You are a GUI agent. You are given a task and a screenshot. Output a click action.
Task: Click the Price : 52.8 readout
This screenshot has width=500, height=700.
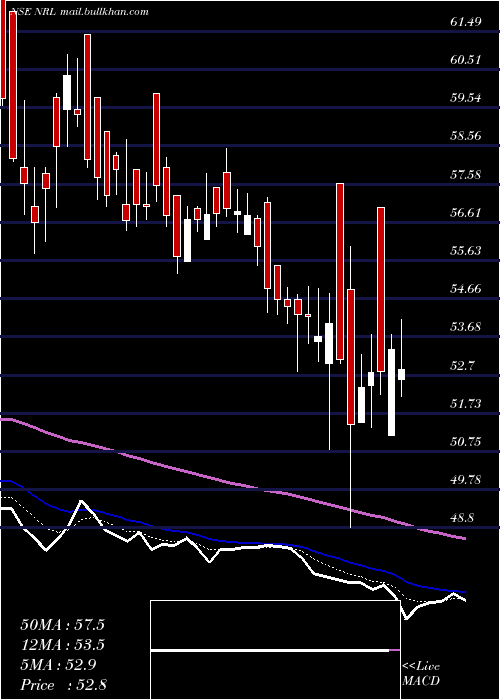(63, 685)
